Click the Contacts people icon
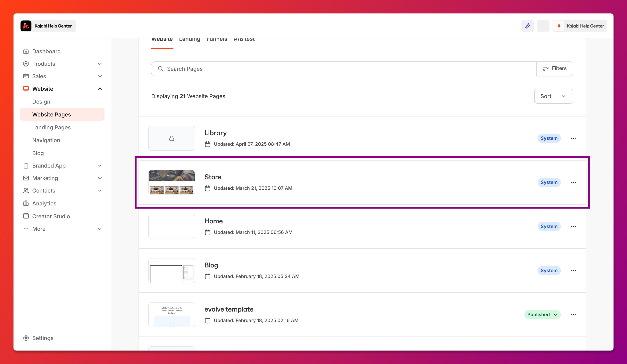This screenshot has height=364, width=627. (26, 190)
